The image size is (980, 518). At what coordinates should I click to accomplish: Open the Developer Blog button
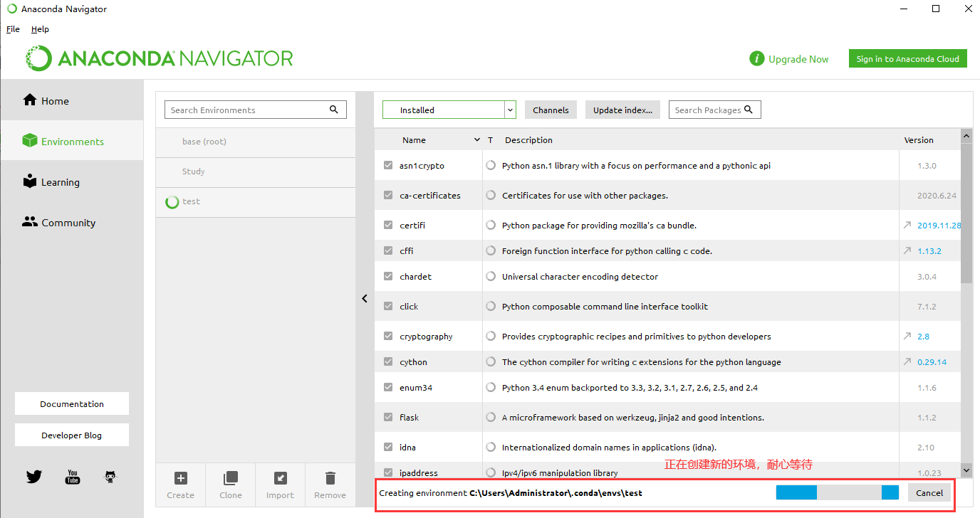(x=72, y=435)
